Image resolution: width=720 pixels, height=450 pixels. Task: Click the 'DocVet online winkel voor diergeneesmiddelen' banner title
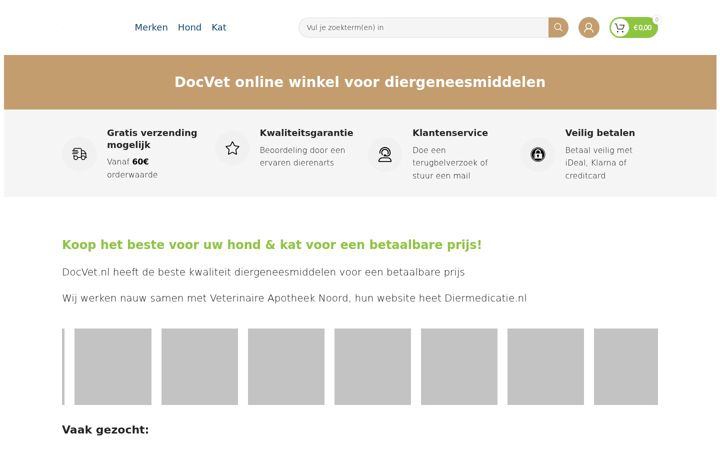point(360,82)
